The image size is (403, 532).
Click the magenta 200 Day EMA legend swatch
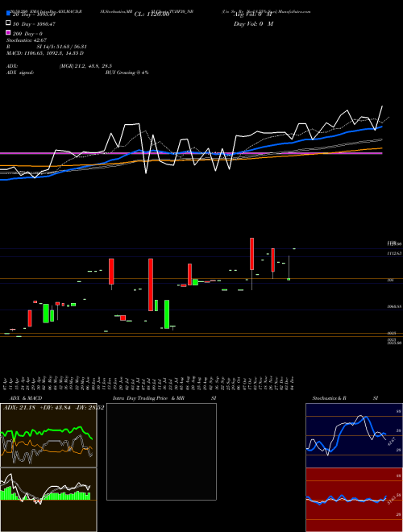[9, 32]
